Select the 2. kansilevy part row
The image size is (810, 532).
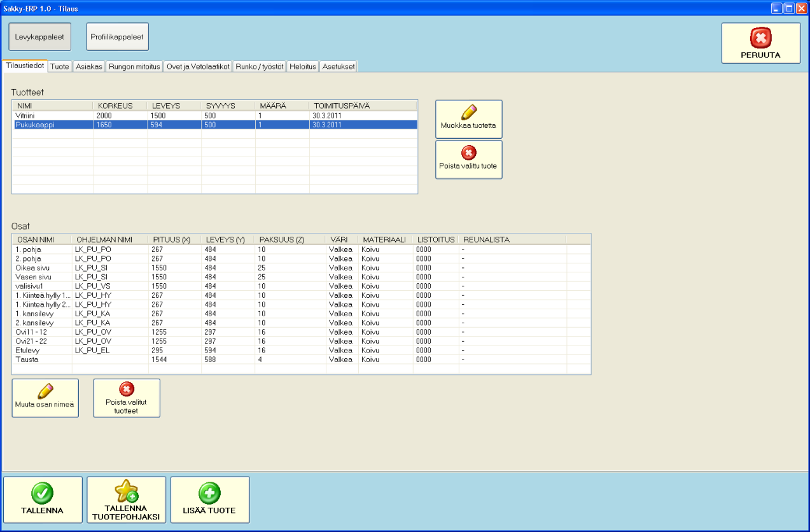pos(302,323)
